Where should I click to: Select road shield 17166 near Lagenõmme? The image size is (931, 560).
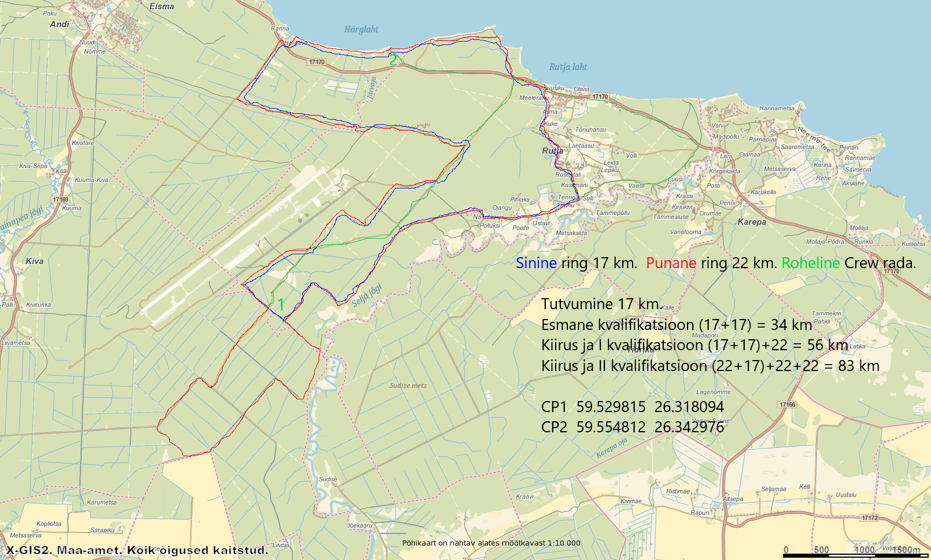[x=787, y=405]
